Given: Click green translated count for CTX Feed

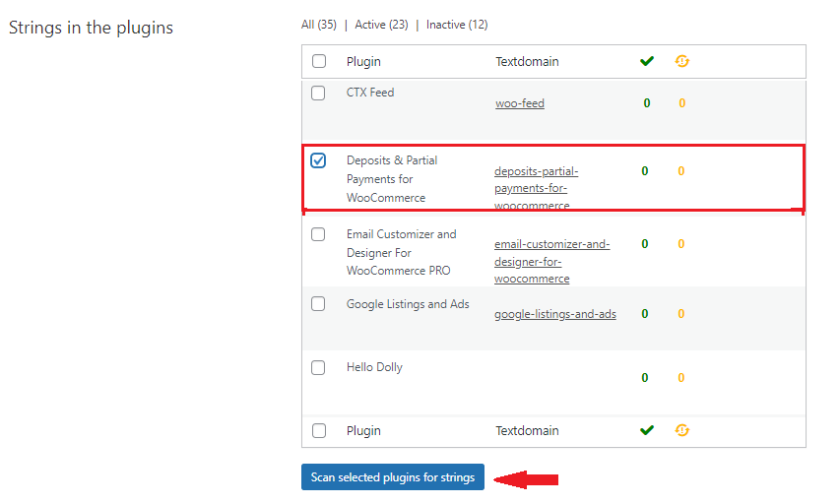Looking at the screenshot, I should point(647,102).
